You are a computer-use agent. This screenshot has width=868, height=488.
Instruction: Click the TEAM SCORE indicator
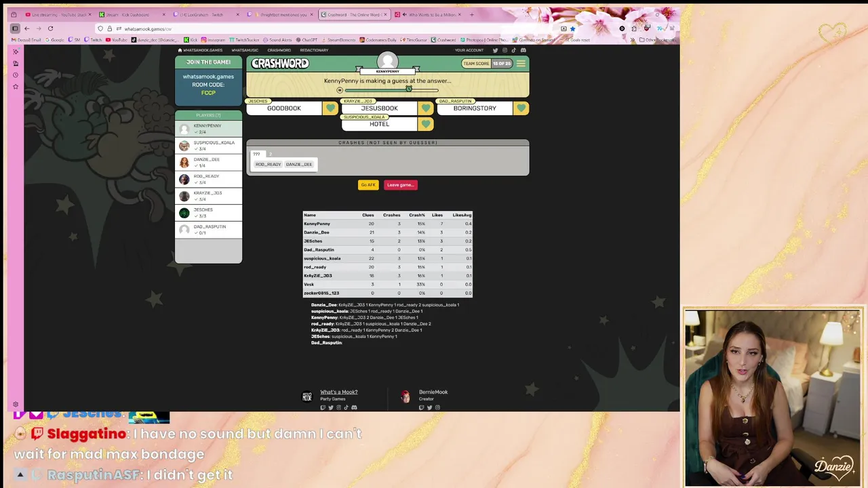(x=487, y=64)
